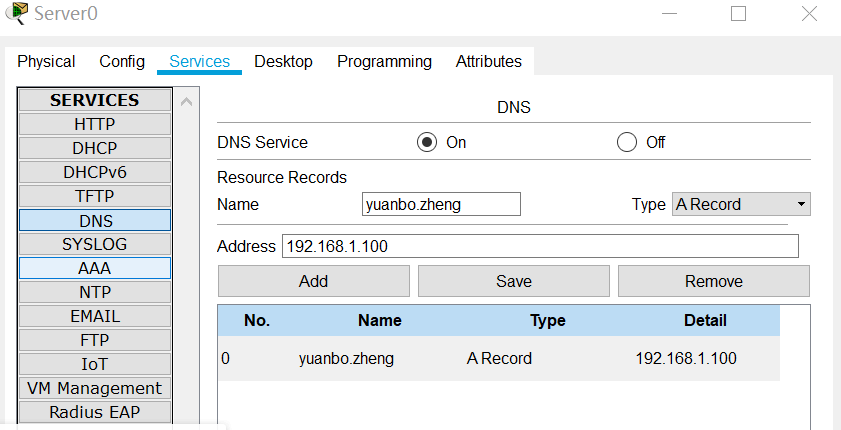Go to the Desktop tab
This screenshot has height=430, width=841.
283,61
